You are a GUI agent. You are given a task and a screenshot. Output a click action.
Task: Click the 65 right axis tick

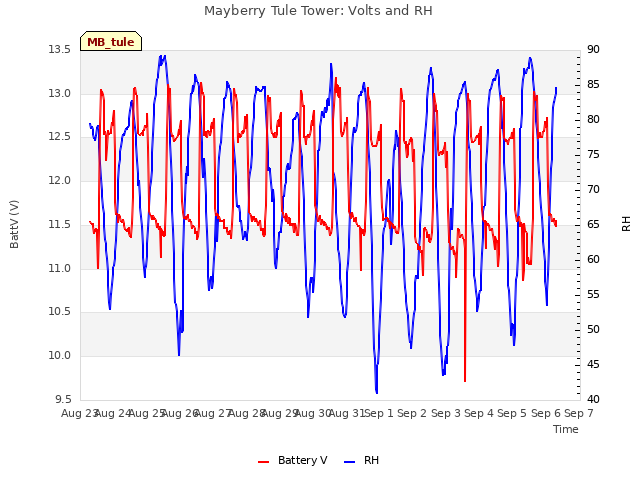click(593, 224)
